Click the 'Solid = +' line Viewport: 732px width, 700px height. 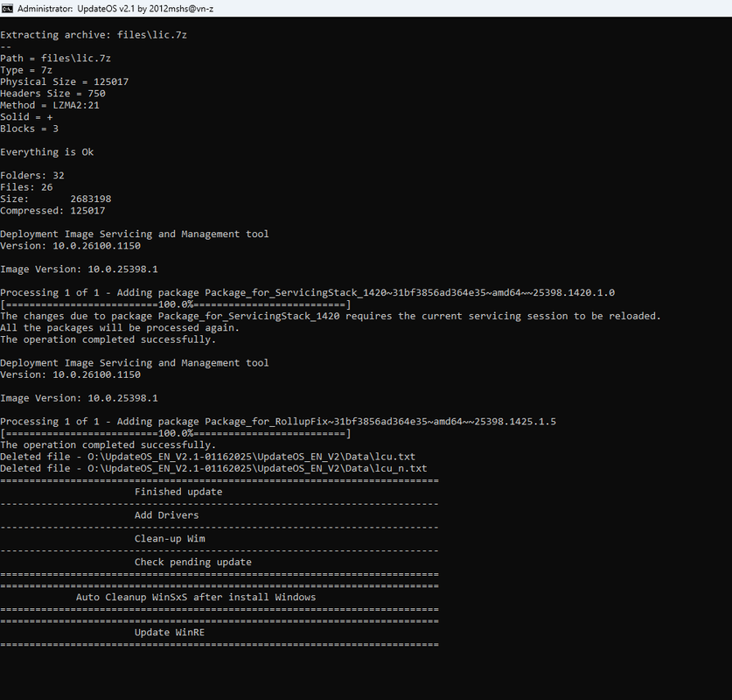coord(26,116)
